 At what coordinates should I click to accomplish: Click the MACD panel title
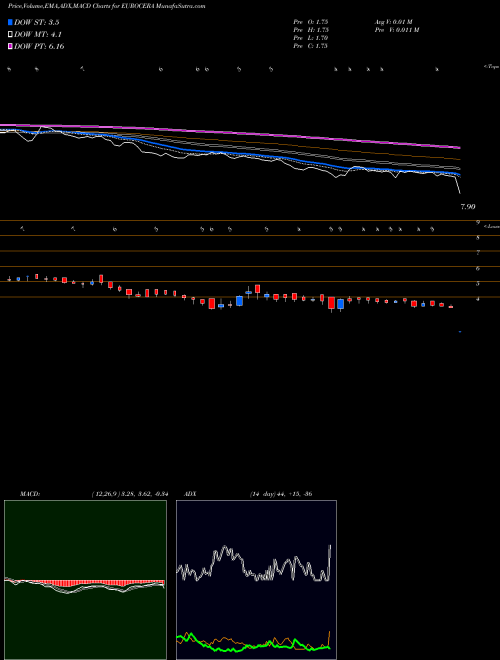click(x=30, y=494)
